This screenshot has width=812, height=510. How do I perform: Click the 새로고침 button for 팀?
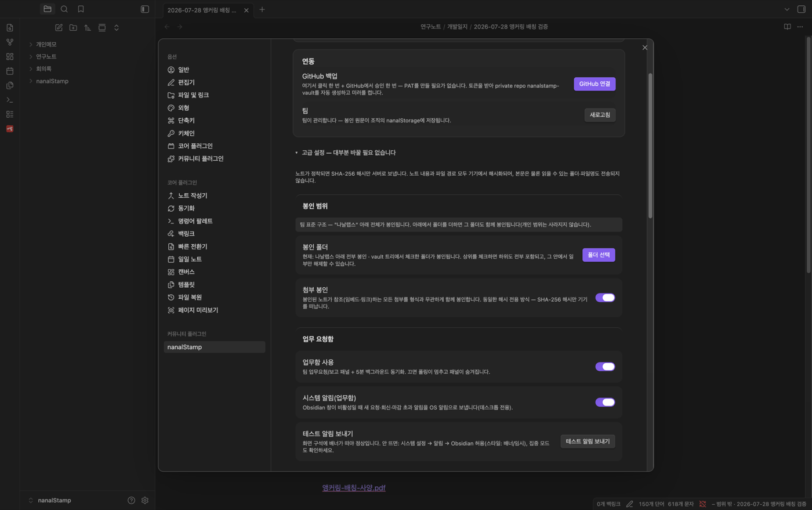click(x=600, y=115)
